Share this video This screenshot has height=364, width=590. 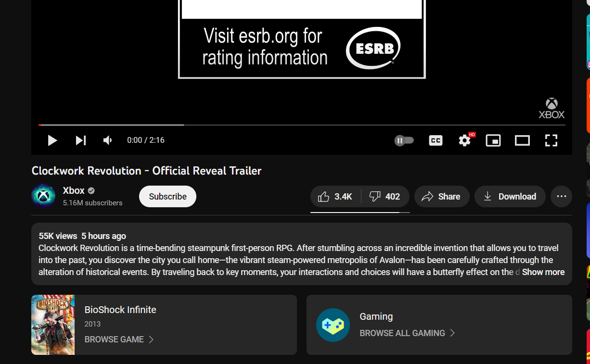(441, 197)
